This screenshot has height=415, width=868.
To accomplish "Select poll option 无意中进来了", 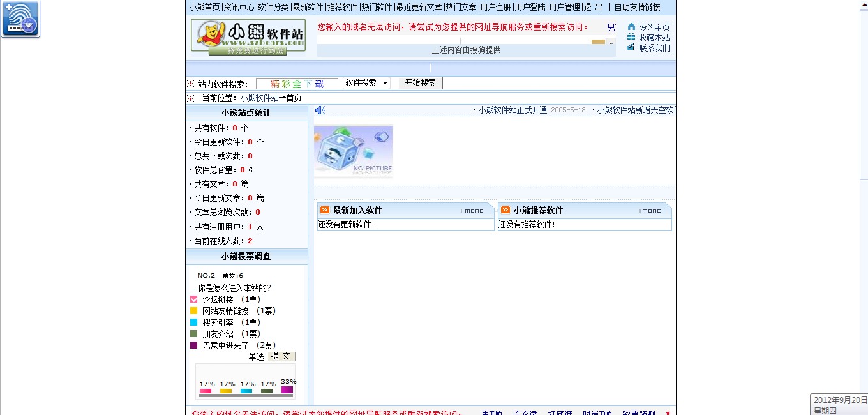I will pyautogui.click(x=194, y=345).
